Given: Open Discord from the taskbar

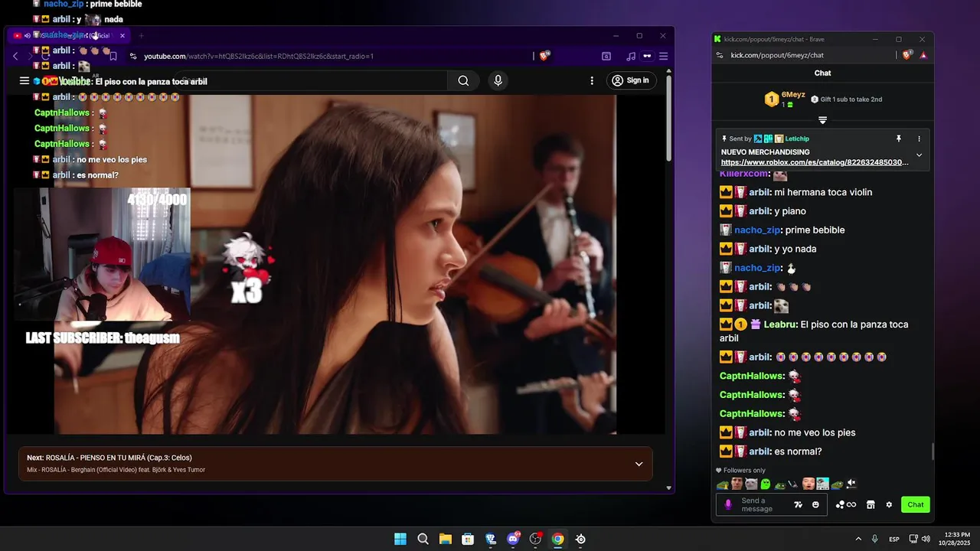Looking at the screenshot, I should (513, 539).
